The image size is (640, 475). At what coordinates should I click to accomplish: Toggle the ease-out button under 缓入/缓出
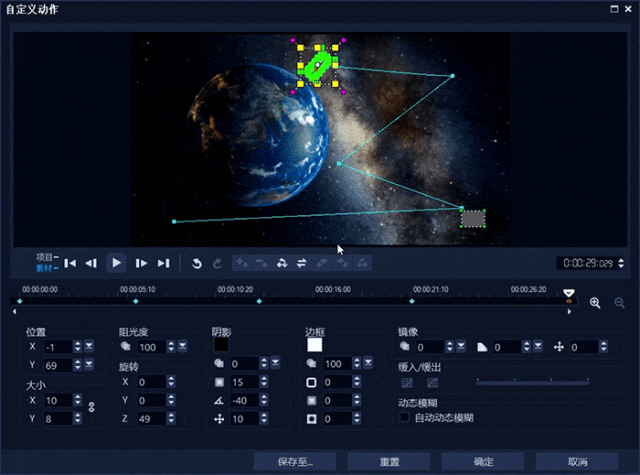tap(432, 382)
